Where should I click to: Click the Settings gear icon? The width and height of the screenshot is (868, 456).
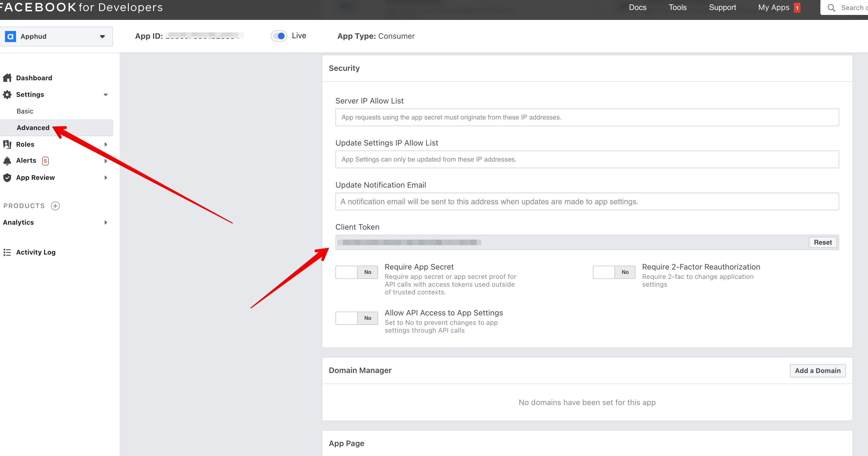(x=7, y=95)
